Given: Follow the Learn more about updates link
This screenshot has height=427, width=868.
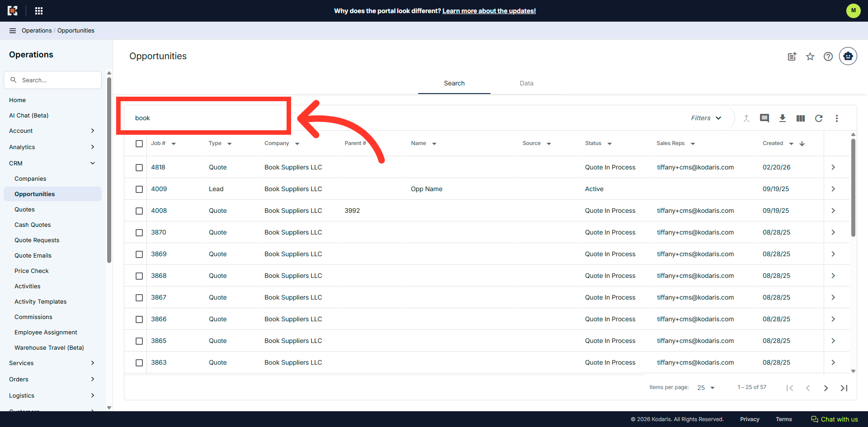Looking at the screenshot, I should (489, 11).
